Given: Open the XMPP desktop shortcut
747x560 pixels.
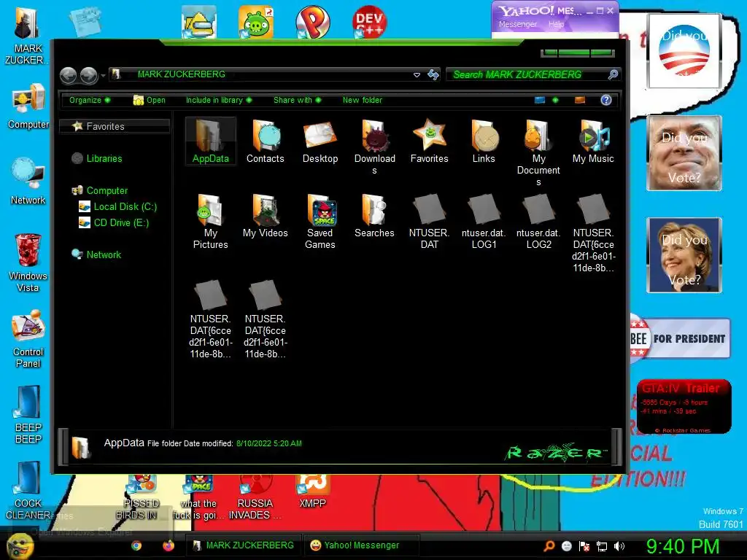Looking at the screenshot, I should (x=312, y=491).
